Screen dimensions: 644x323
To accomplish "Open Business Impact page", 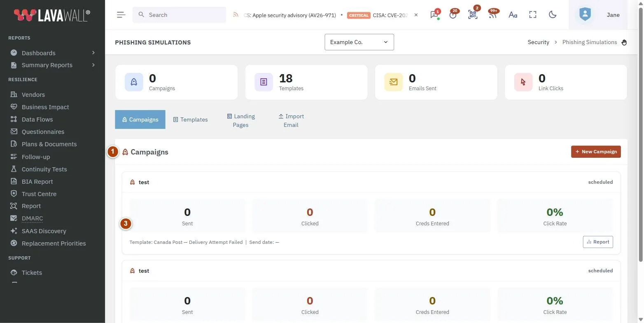I will point(45,107).
